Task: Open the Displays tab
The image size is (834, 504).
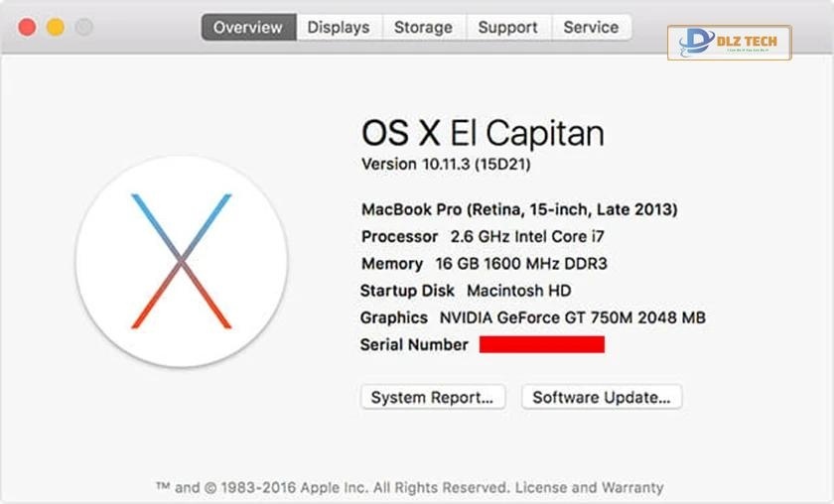Action: click(x=338, y=27)
